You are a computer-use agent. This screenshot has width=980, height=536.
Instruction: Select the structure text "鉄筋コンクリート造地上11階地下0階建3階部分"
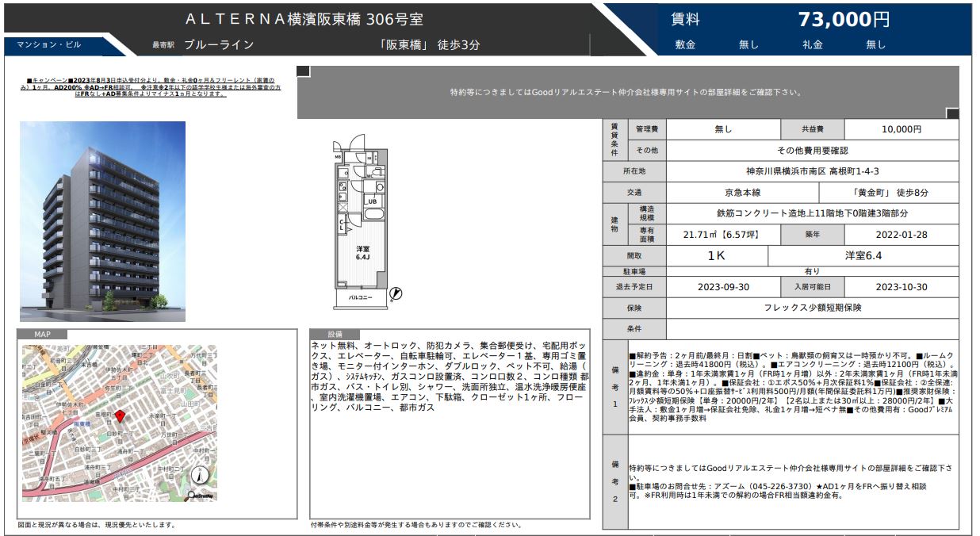click(812, 213)
